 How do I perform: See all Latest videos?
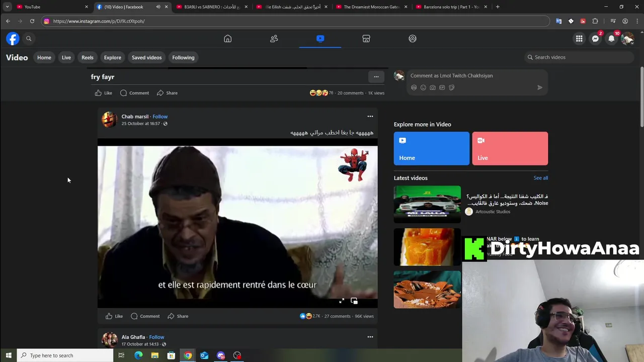pyautogui.click(x=541, y=178)
